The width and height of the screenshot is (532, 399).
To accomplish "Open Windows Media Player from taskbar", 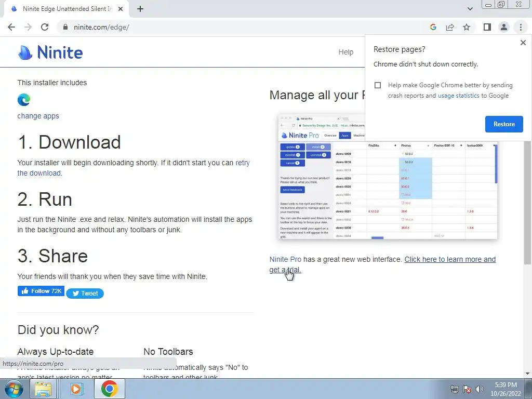I will pos(76,389).
